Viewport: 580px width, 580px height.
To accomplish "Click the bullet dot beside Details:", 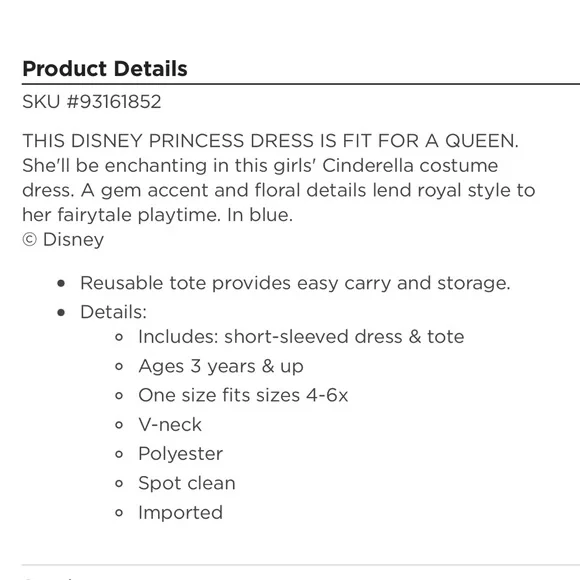I will pyautogui.click(x=61, y=313).
